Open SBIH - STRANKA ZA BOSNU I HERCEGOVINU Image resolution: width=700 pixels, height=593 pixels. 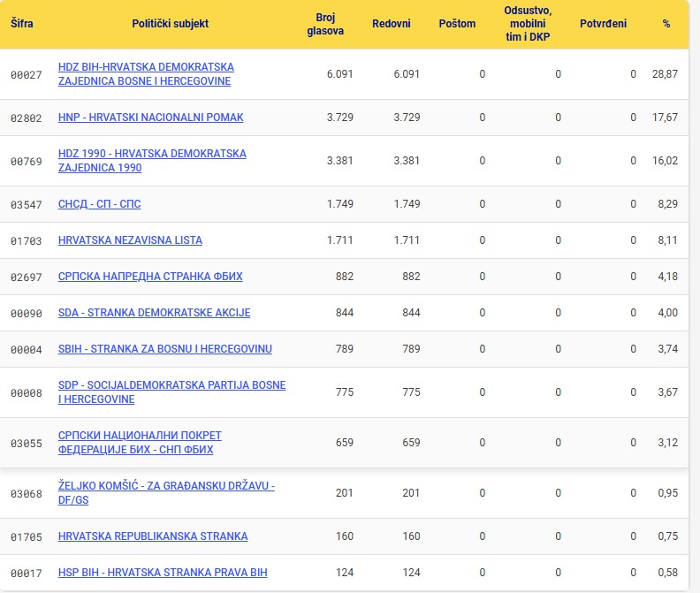[x=165, y=349]
